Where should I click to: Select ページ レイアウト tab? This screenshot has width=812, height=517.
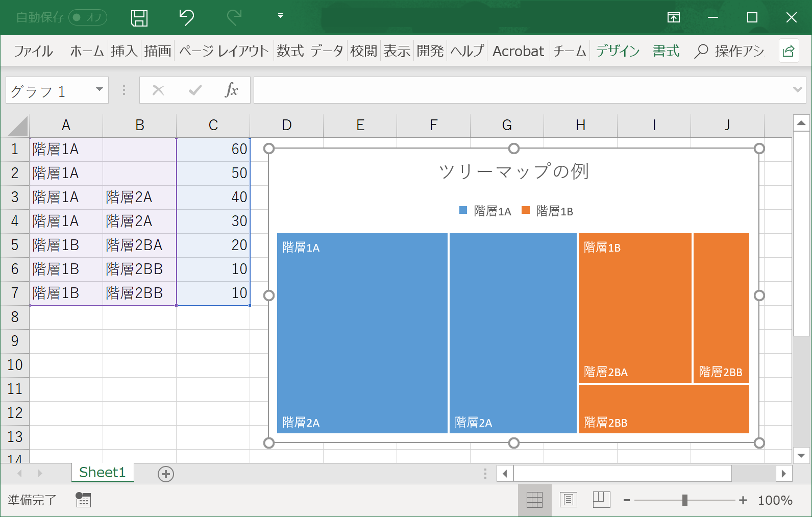pyautogui.click(x=224, y=51)
